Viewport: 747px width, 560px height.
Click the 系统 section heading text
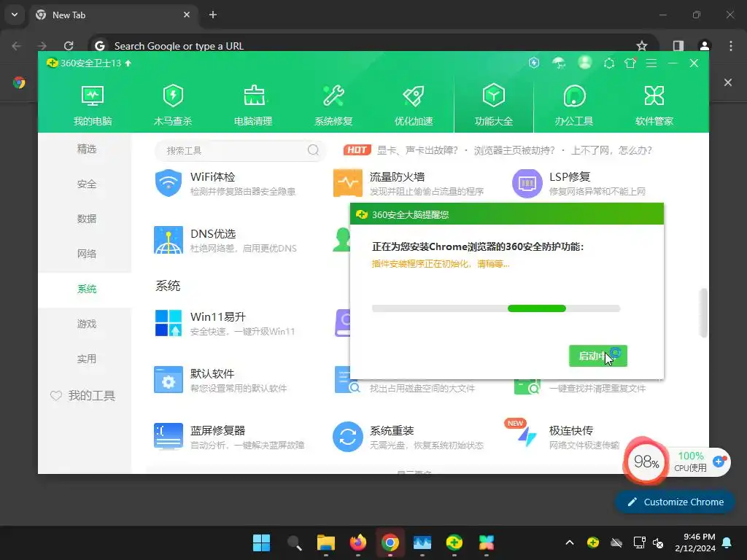[x=168, y=286]
